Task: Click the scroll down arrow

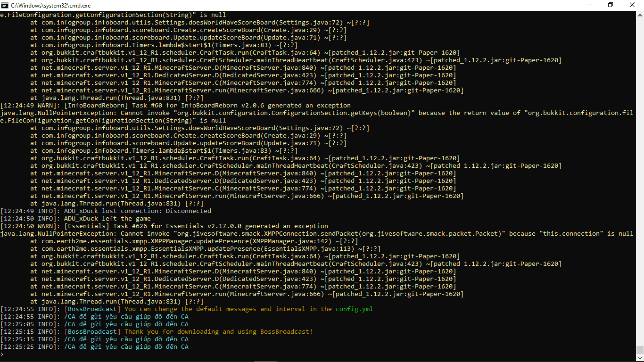Action: click(640, 357)
